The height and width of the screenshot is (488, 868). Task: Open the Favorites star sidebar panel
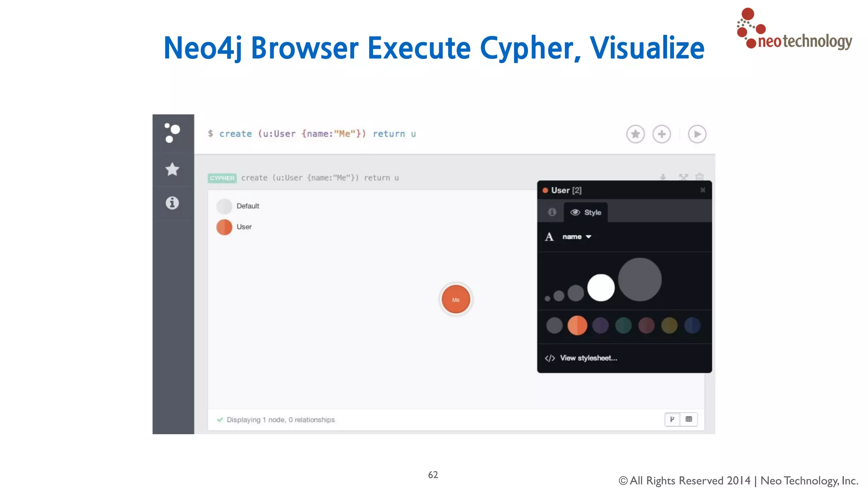(172, 169)
